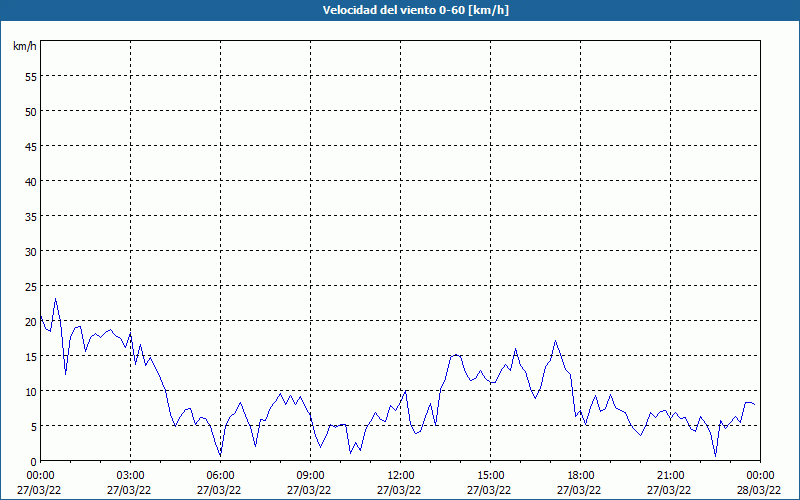Click the '12:00' time axis label
The image size is (800, 500).
click(401, 476)
